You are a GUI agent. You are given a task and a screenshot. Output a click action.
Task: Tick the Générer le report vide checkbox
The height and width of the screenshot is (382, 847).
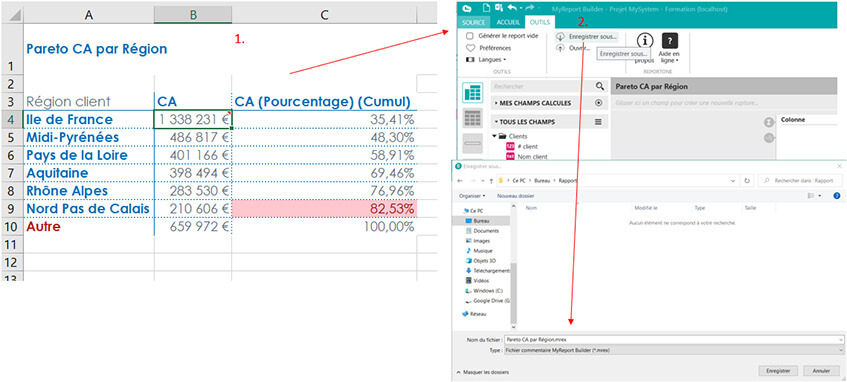pyautogui.click(x=470, y=36)
